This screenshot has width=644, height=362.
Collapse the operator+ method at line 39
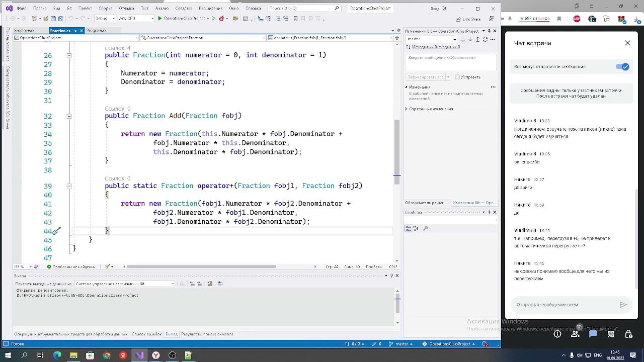point(69,186)
